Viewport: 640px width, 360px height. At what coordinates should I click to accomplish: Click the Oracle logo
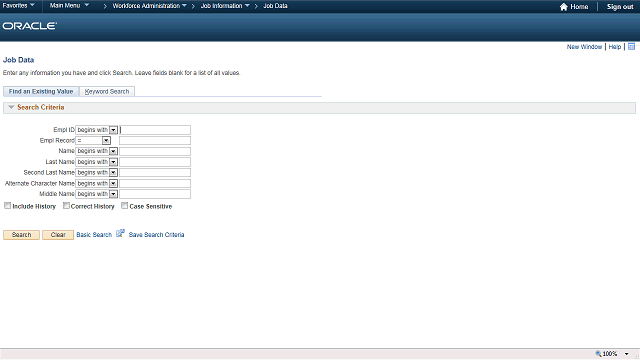[x=30, y=26]
